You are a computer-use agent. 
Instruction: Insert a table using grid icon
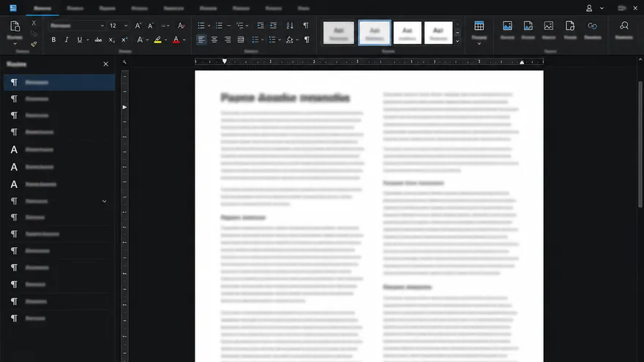point(479,26)
